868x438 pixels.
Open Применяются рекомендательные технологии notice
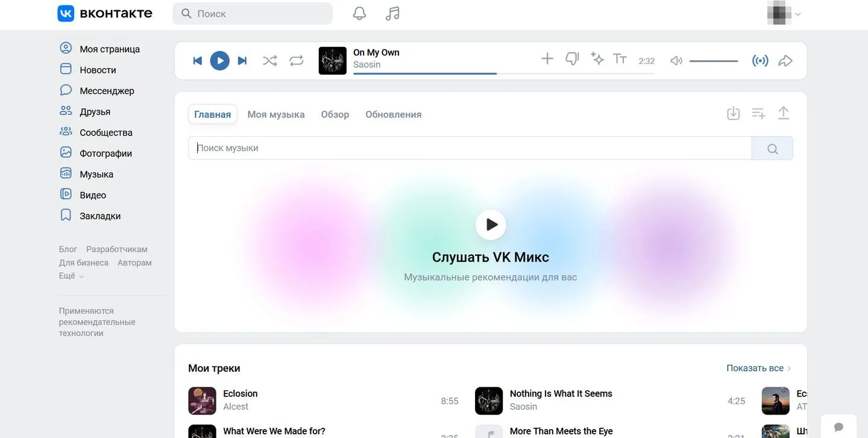point(97,322)
